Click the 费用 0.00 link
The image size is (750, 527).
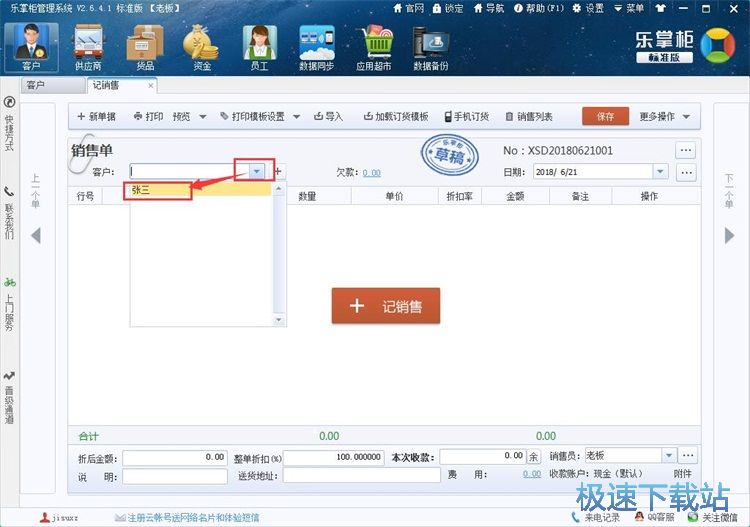tap(532, 474)
